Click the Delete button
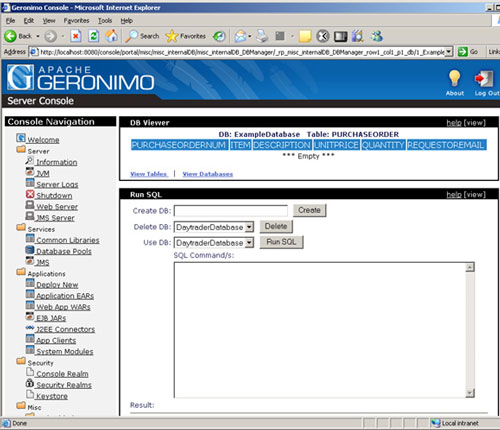Viewport: 500px width, 430px height. click(x=276, y=226)
